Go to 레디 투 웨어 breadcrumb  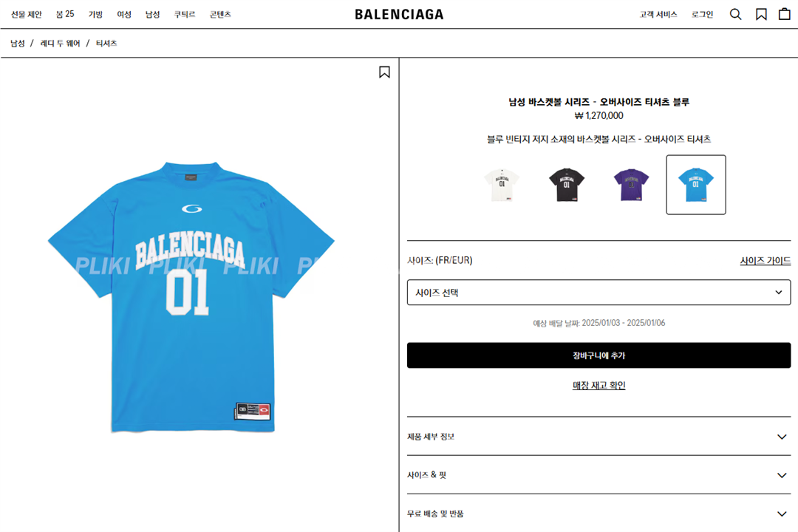[x=60, y=44]
